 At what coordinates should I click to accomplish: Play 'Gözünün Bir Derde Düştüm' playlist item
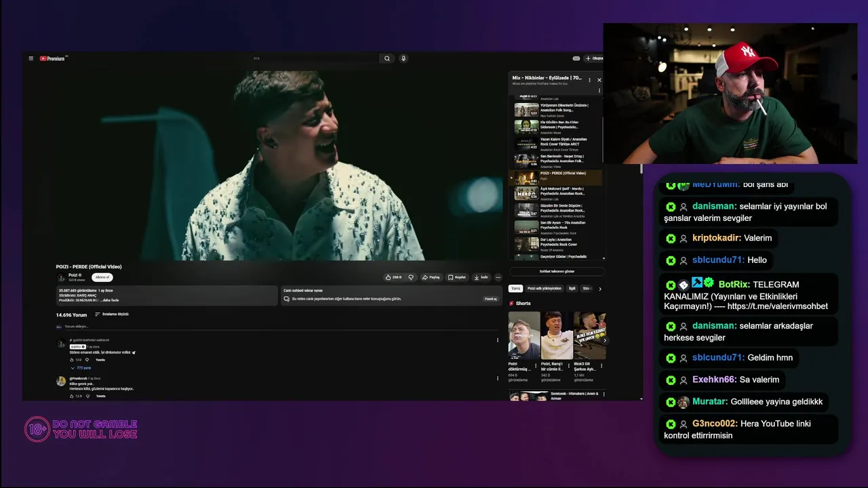click(556, 210)
